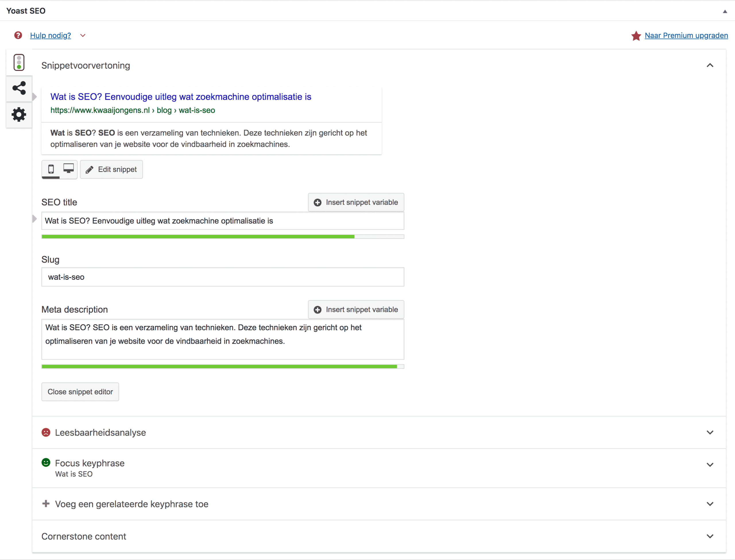Collapse the entire Yoast SEO meta box

point(724,11)
